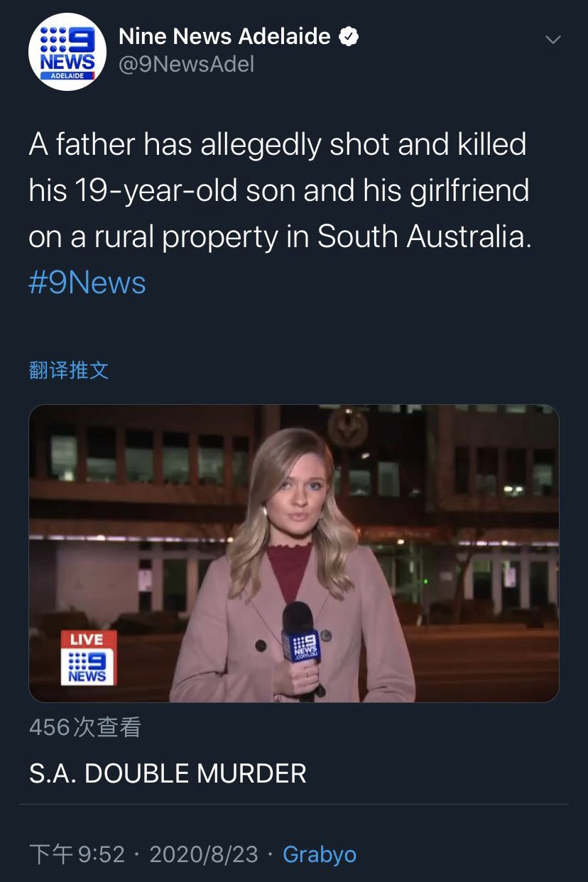This screenshot has width=588, height=882.
Task: Expand the tweet options chevron menu
Action: [552, 40]
